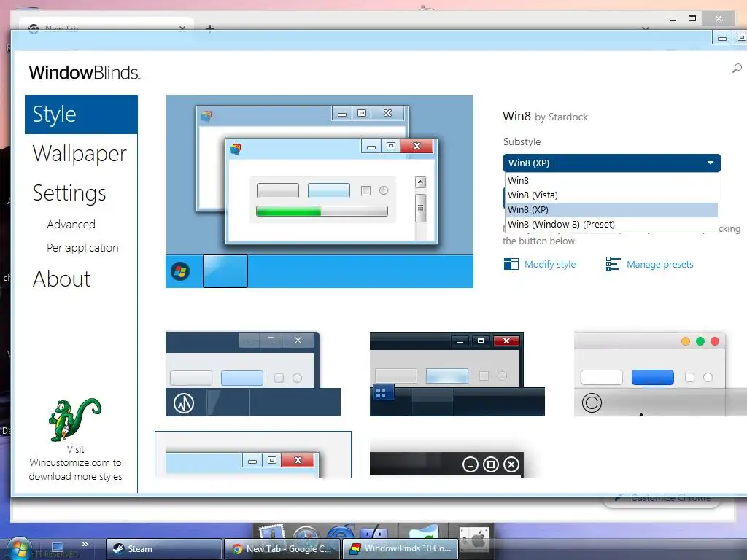
Task: Choose Win8 (XP) option in list
Action: 611,209
